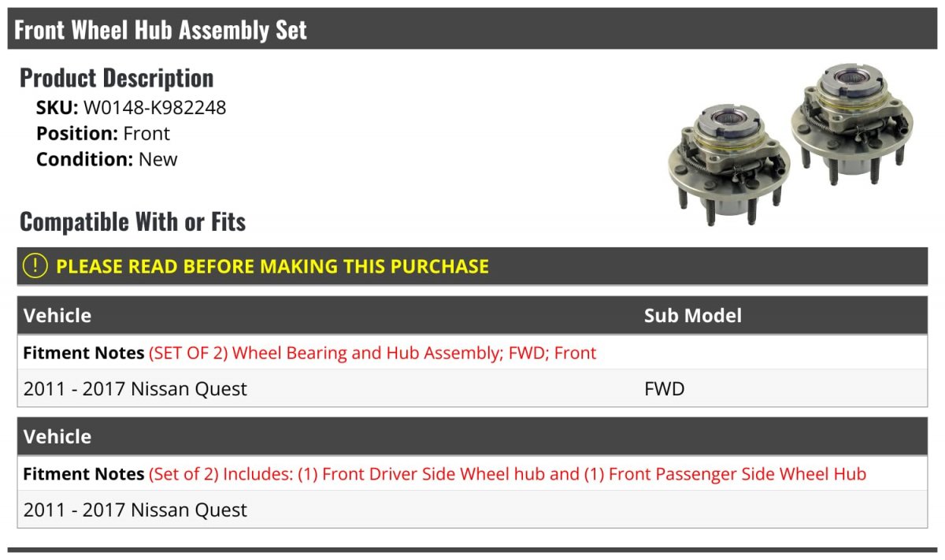
Task: Click the FWD sub model cell
Action: [664, 389]
